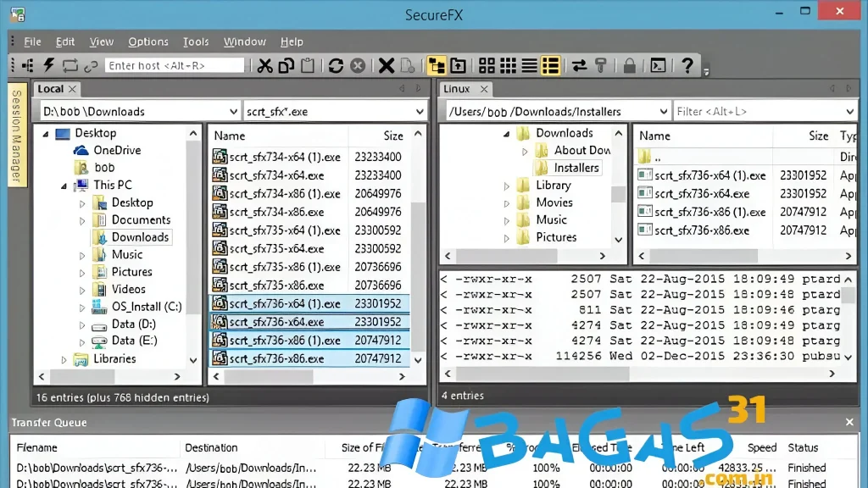Open the D:\bob\Downloads path dropdown

pyautogui.click(x=234, y=112)
